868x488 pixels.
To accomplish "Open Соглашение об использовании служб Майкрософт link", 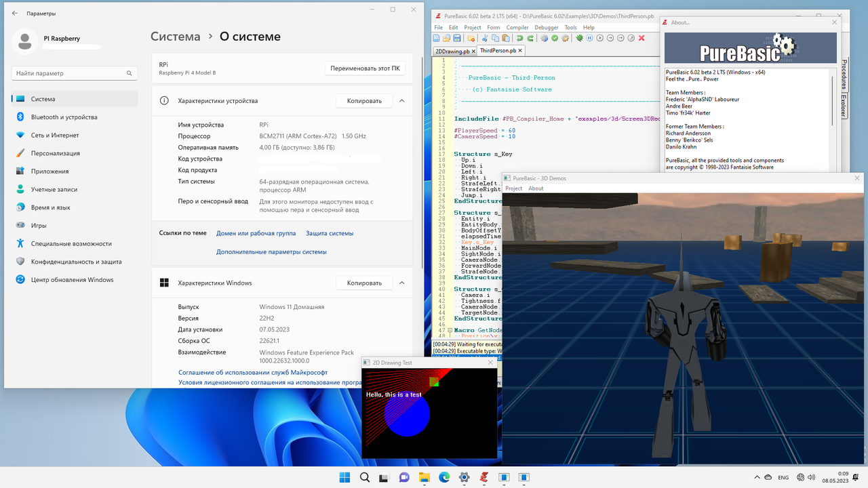I will pyautogui.click(x=253, y=372).
